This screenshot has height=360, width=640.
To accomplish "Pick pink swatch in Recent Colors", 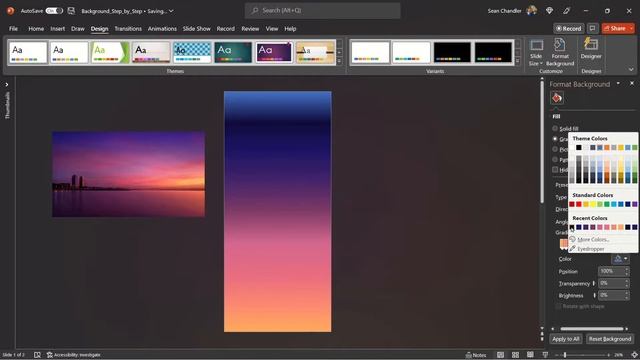I will click(600, 227).
